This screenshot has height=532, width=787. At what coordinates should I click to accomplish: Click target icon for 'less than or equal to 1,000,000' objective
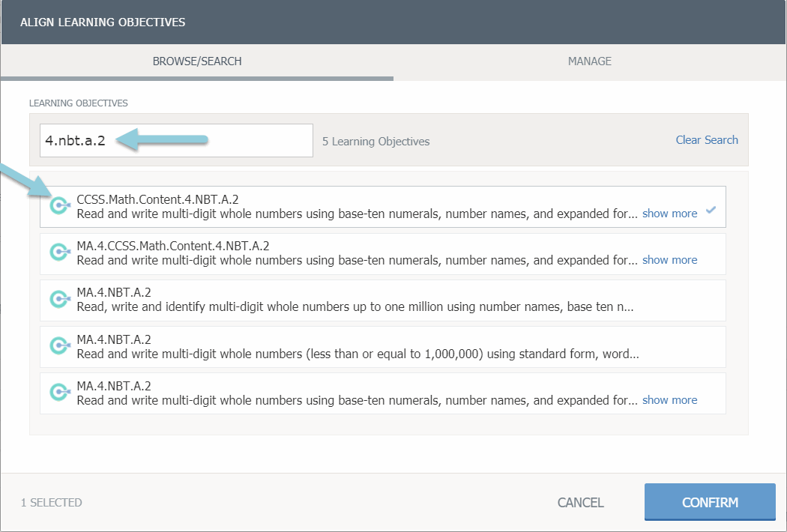(59, 345)
